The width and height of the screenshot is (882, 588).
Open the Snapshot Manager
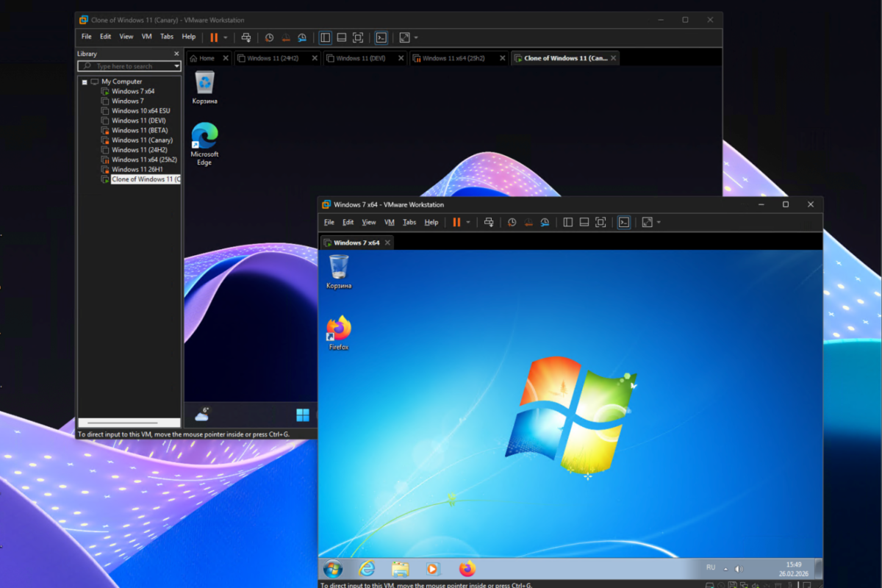(545, 221)
